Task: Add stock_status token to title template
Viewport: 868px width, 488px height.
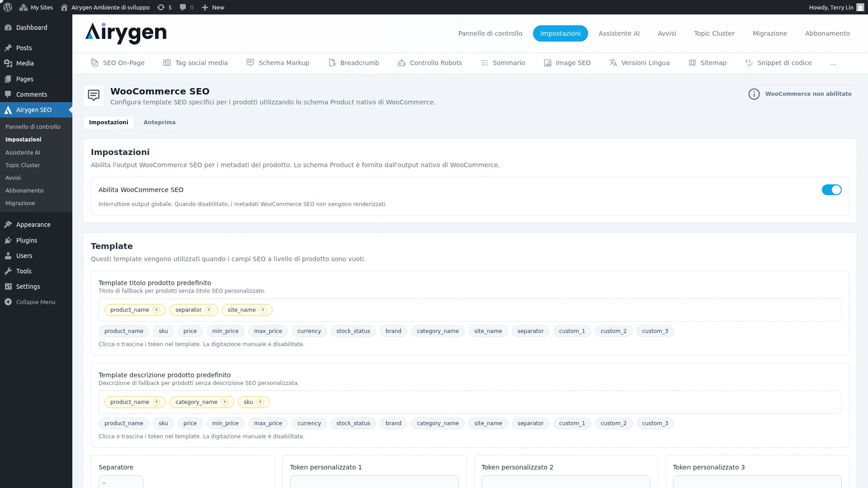Action: click(353, 331)
